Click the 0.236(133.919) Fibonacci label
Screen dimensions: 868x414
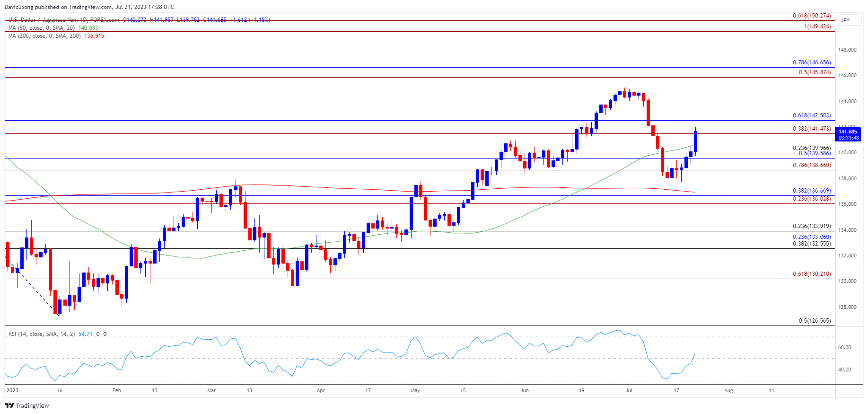pos(812,226)
